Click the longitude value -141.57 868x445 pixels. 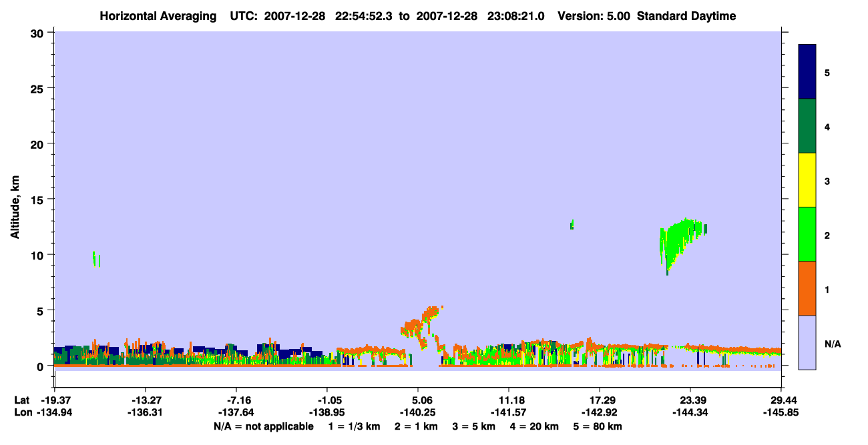(x=509, y=412)
